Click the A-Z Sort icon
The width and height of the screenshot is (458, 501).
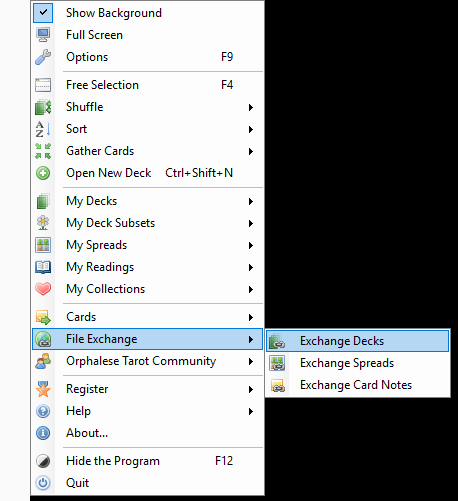pyautogui.click(x=43, y=129)
